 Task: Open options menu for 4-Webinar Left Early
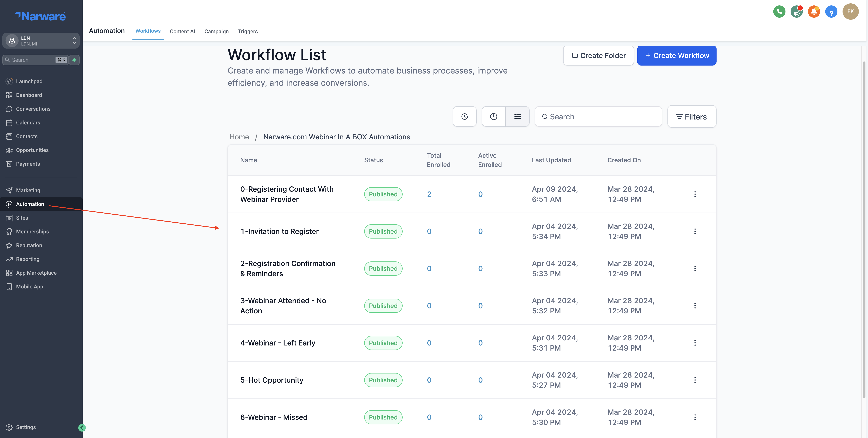point(695,343)
